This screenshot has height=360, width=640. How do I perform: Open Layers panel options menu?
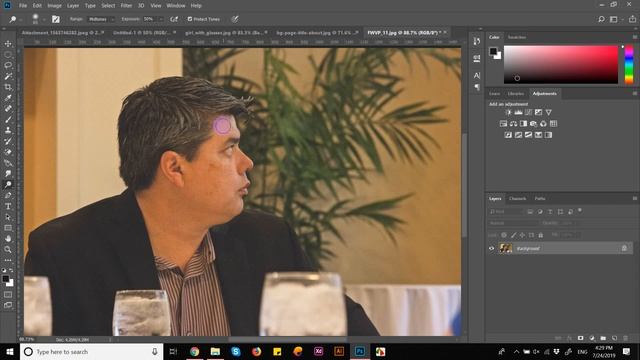coord(635,198)
